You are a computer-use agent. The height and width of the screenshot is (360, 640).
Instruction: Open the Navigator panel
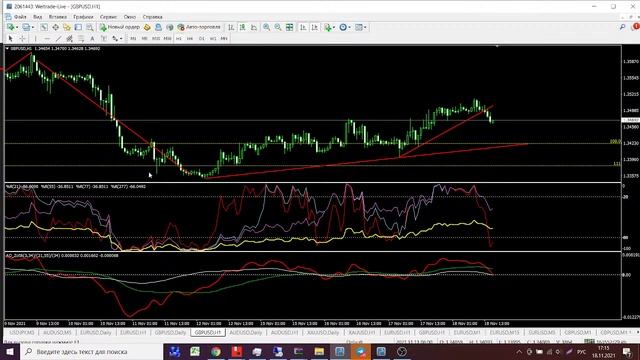coord(67,27)
